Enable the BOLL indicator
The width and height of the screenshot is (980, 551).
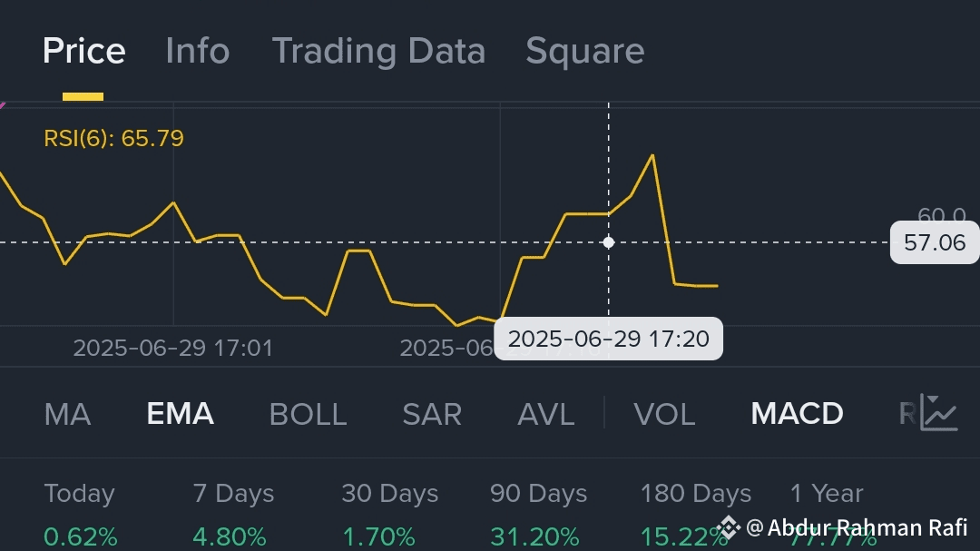click(x=308, y=414)
